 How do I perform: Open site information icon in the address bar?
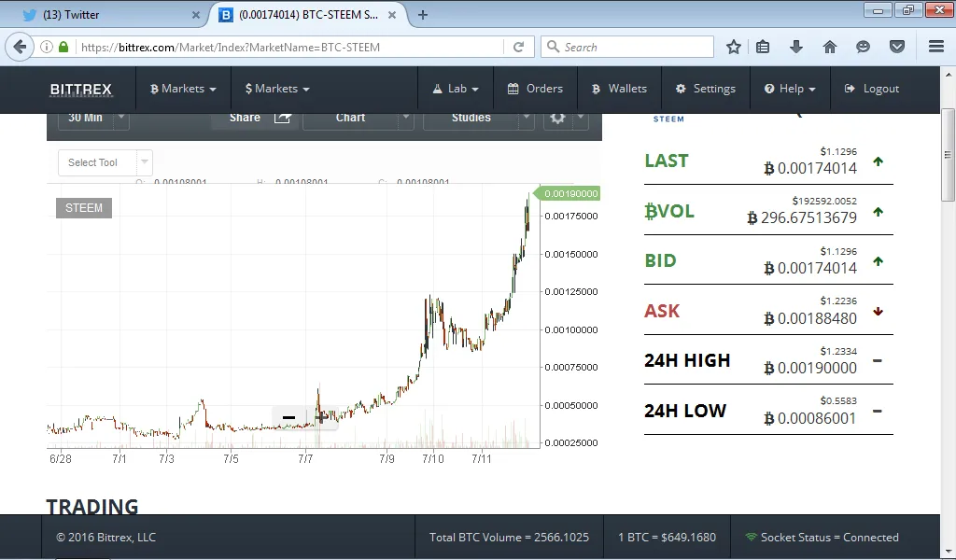(x=47, y=47)
